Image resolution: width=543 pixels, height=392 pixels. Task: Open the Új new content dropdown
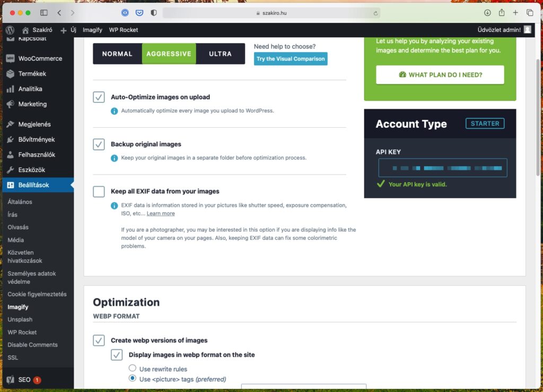pos(68,30)
